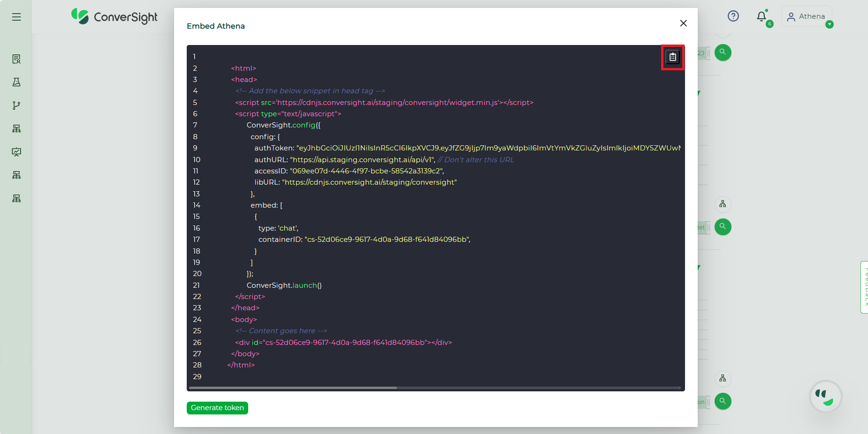This screenshot has height=434, width=868.
Task: Click the authURL line in code
Action: click(x=384, y=160)
